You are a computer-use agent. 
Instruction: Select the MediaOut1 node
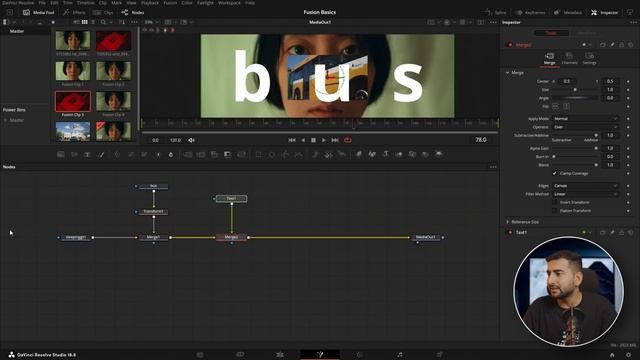(x=425, y=237)
